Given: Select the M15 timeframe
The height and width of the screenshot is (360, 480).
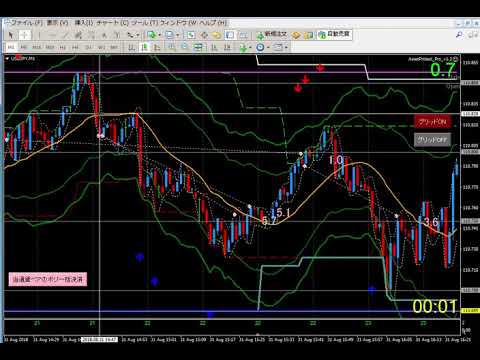Looking at the screenshot, I should (x=36, y=47).
